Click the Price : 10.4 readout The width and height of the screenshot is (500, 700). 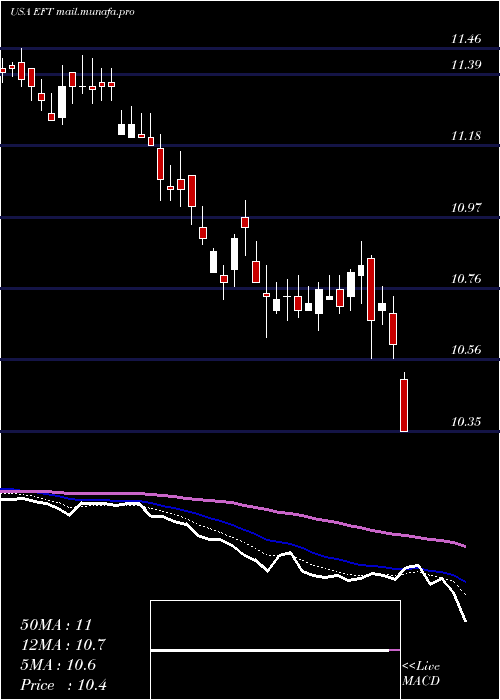click(63, 685)
